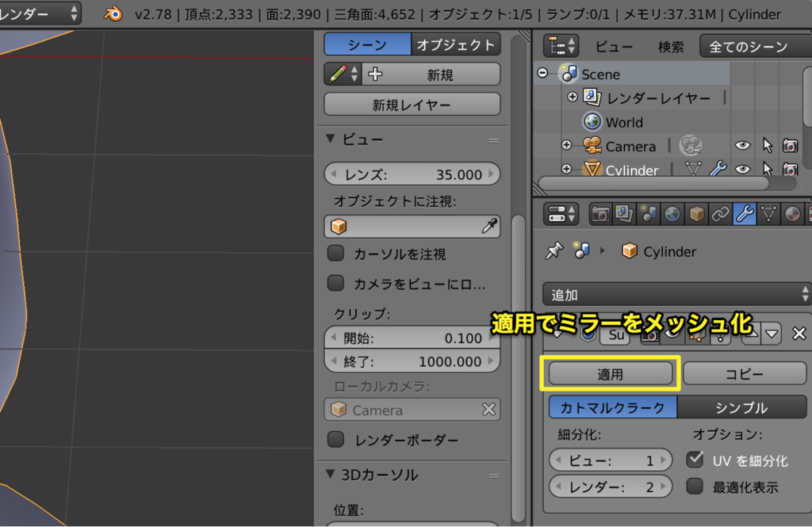The width and height of the screenshot is (812, 527).
Task: Open the Object properties cube tab
Action: [696, 214]
